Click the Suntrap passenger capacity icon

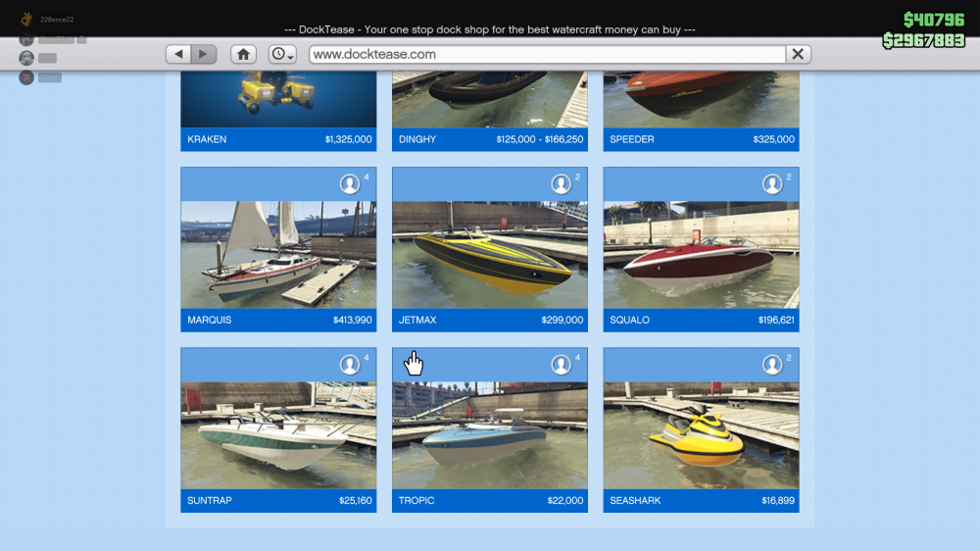pyautogui.click(x=350, y=365)
